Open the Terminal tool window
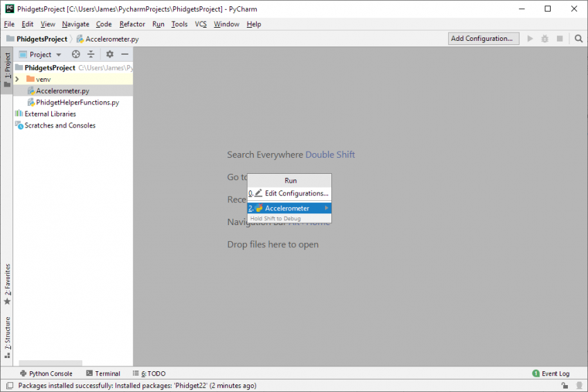This screenshot has height=392, width=588. coord(103,373)
